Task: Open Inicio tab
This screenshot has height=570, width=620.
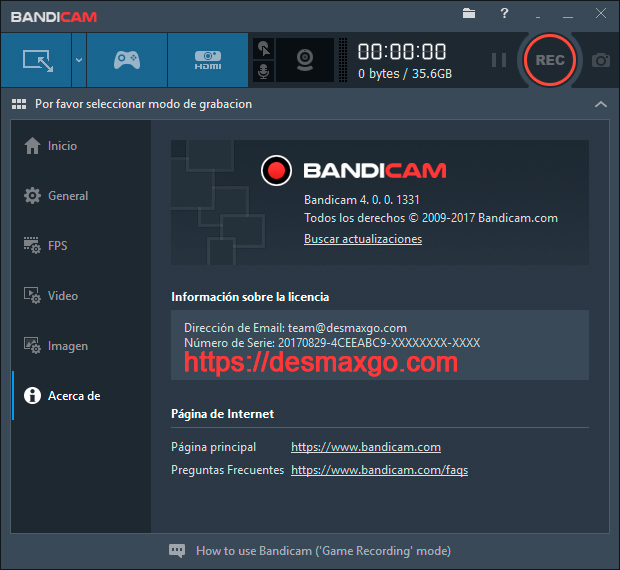Action: click(81, 146)
